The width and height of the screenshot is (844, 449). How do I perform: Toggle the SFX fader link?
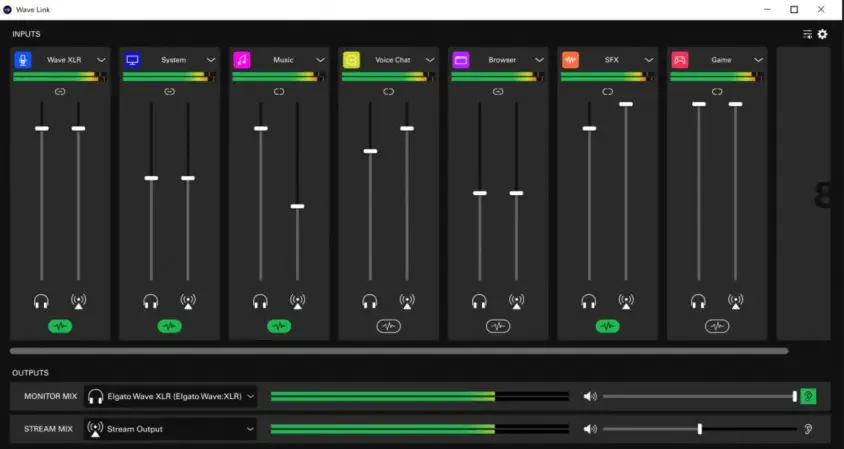(x=608, y=92)
